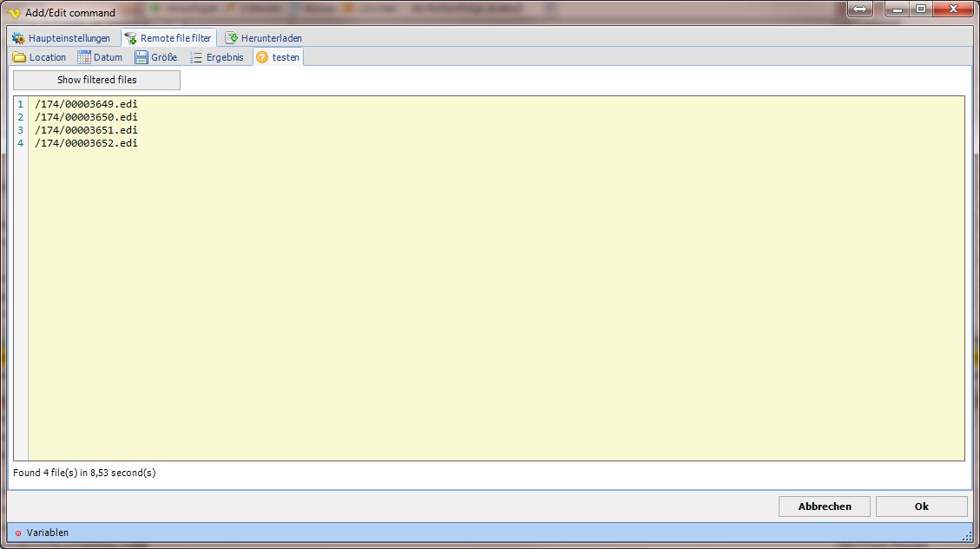The image size is (980, 549).
Task: Click the gear icon on Haupteinstellungen tab
Action: tap(19, 38)
